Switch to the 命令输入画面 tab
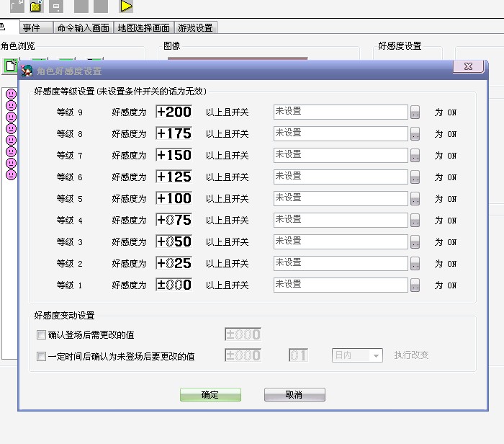Image resolution: width=504 pixels, height=444 pixels. pos(84,27)
